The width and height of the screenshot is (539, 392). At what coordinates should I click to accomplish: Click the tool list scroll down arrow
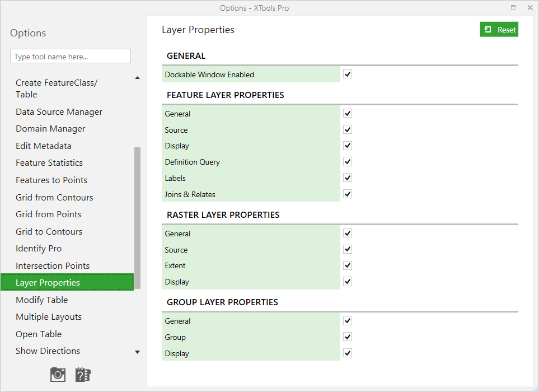[x=138, y=352]
